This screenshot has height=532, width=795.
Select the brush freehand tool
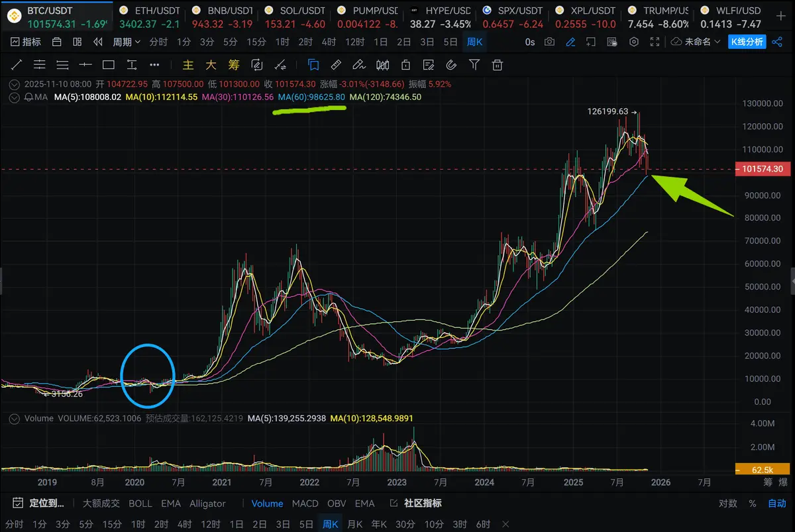[x=358, y=66]
